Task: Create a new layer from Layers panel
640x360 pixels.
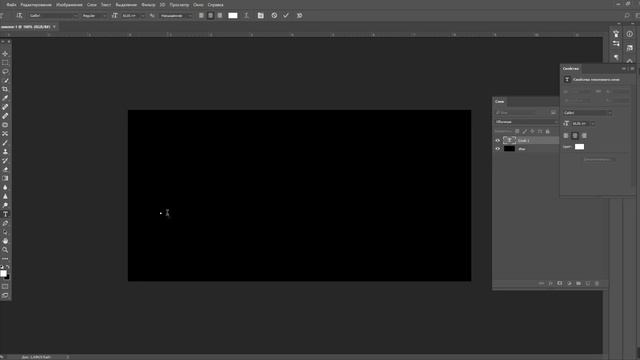Action: [588, 283]
